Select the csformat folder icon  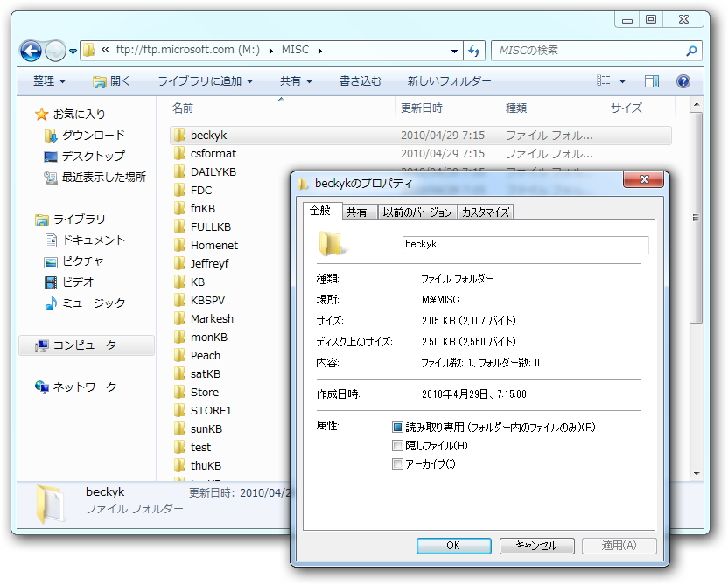tap(179, 154)
